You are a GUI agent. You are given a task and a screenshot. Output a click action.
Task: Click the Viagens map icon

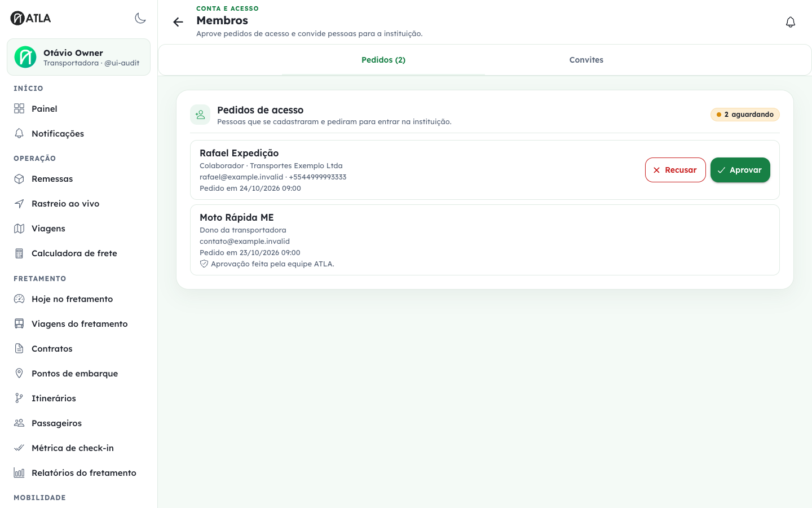[19, 228]
